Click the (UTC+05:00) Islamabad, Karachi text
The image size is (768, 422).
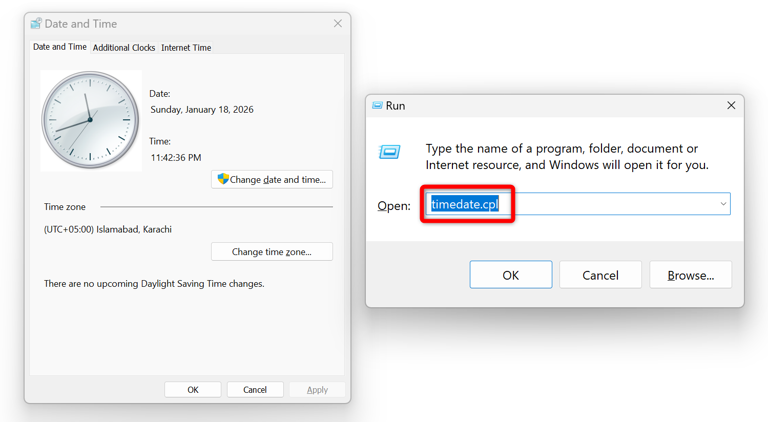[x=108, y=229]
